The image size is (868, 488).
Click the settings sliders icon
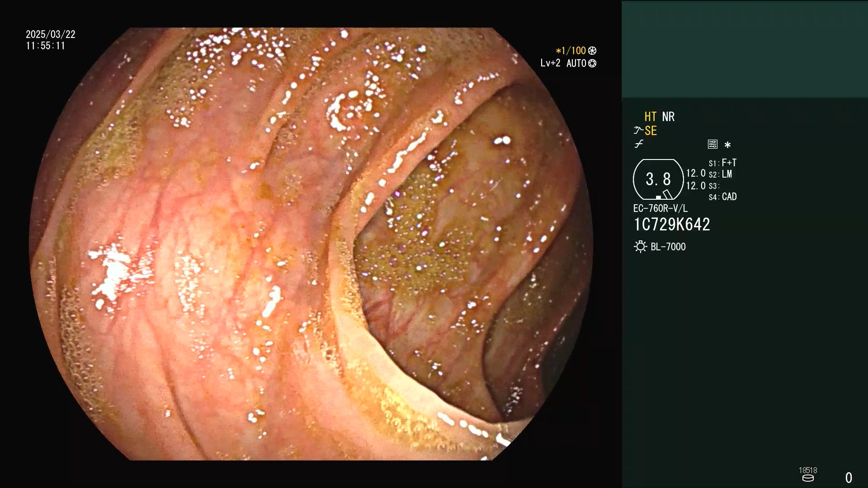pos(712,144)
